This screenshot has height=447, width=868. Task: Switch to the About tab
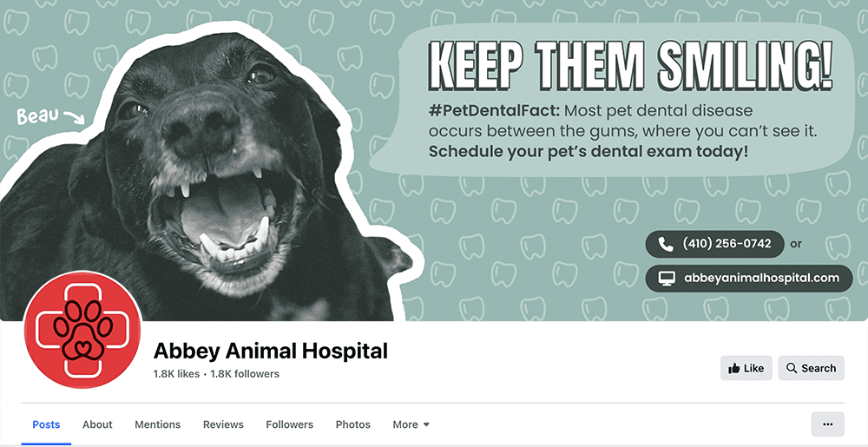97,424
